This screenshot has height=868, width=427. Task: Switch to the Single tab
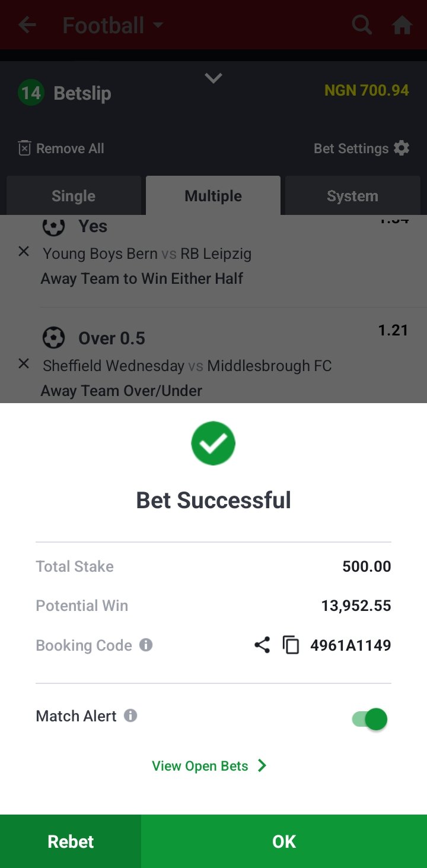tap(74, 196)
